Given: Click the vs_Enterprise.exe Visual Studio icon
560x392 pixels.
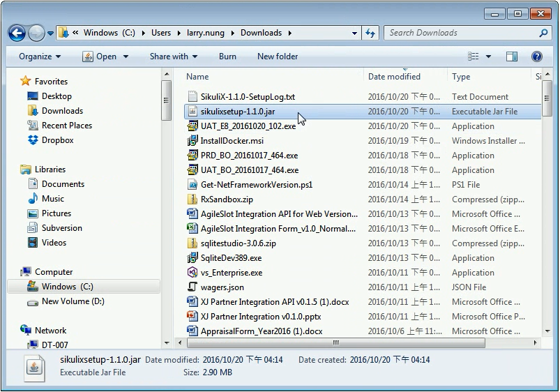Looking at the screenshot, I should (192, 272).
